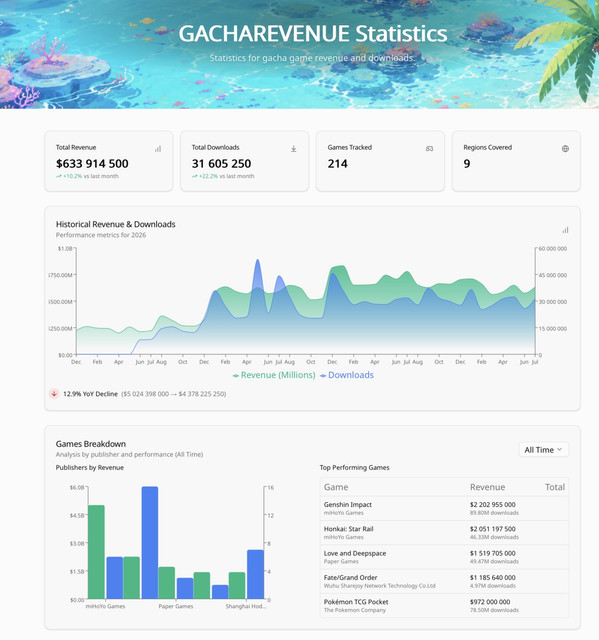Click the green trend arrow beside +10.2%

59,176
